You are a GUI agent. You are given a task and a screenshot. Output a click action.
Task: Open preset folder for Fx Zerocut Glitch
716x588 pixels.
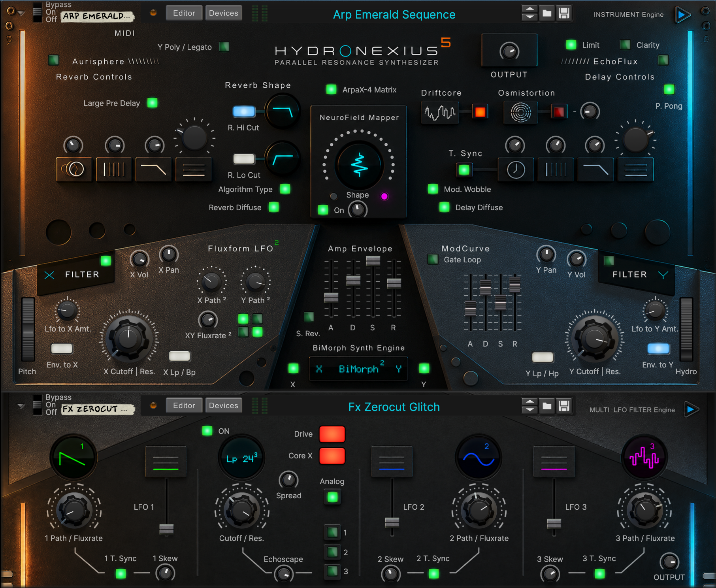click(547, 405)
